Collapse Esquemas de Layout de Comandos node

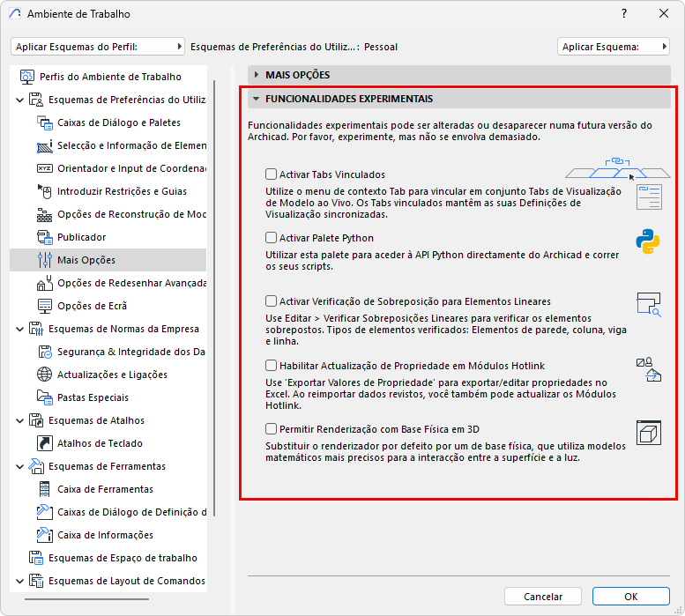(19, 581)
